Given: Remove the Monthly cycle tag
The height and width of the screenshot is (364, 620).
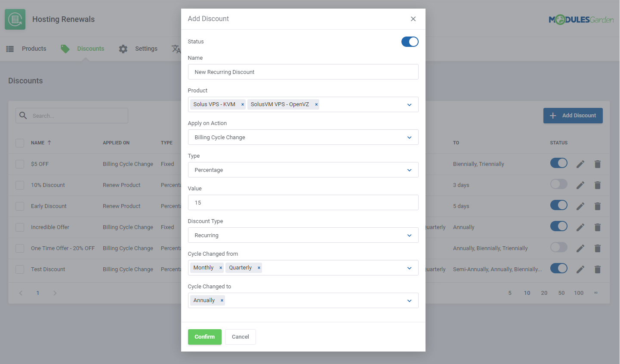Looking at the screenshot, I should (221, 268).
